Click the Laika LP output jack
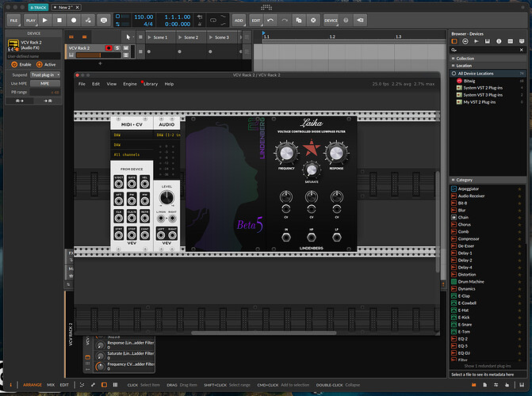532x396 pixels. (x=337, y=238)
